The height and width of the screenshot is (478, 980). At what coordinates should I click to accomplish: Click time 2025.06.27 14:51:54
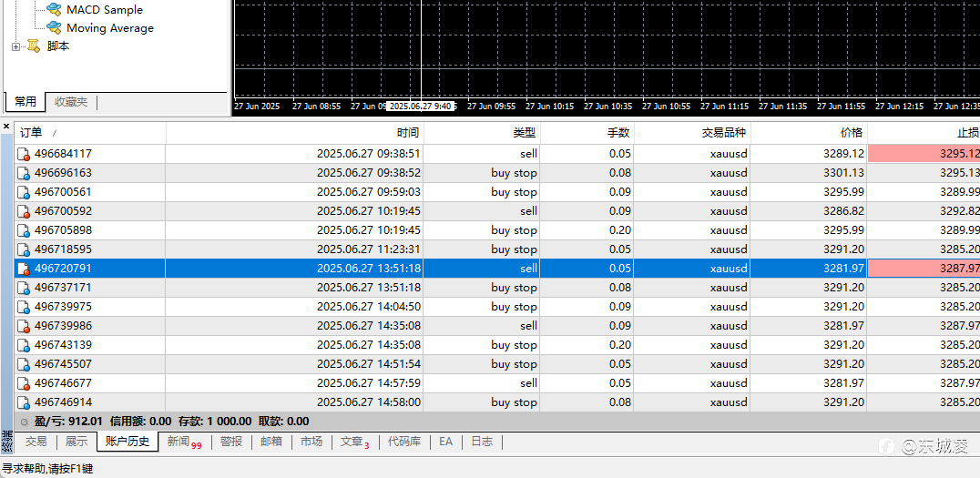tap(368, 364)
